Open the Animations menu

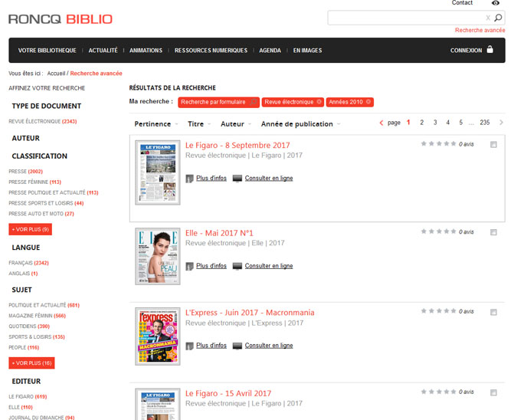click(146, 51)
